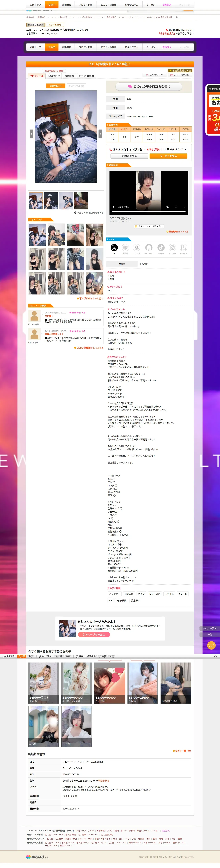Screen dimensions: 220x868
Task: Open the review titled 写真より可愛い！！
Action: pos(54,334)
